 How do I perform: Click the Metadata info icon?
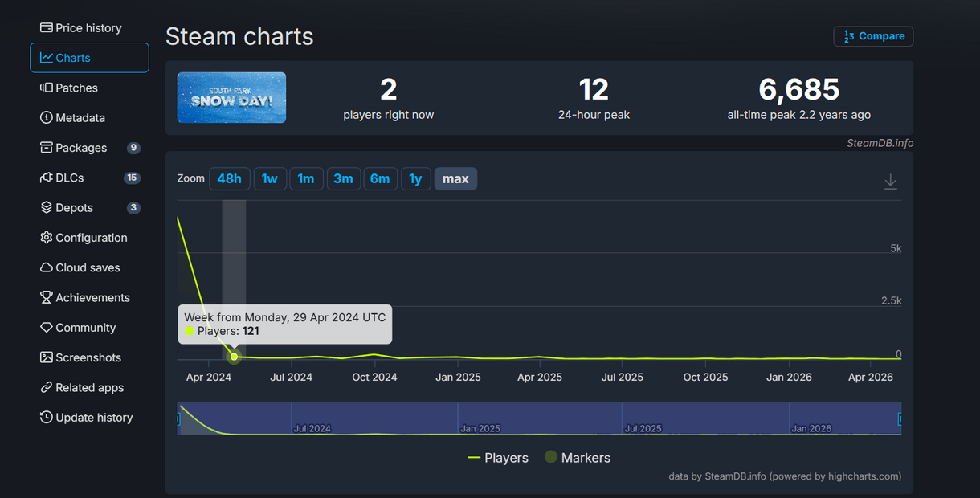(x=47, y=118)
